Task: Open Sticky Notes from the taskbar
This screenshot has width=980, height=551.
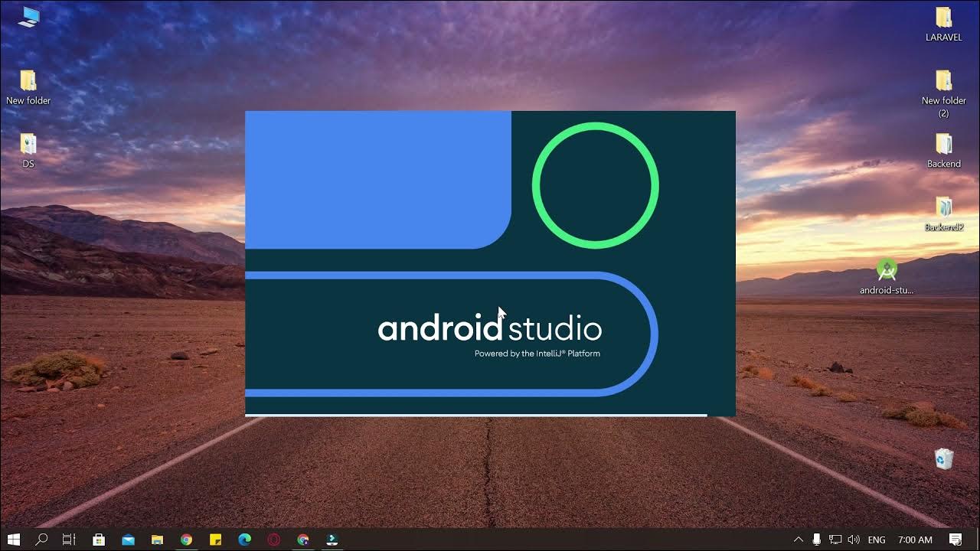Action: [x=215, y=540]
